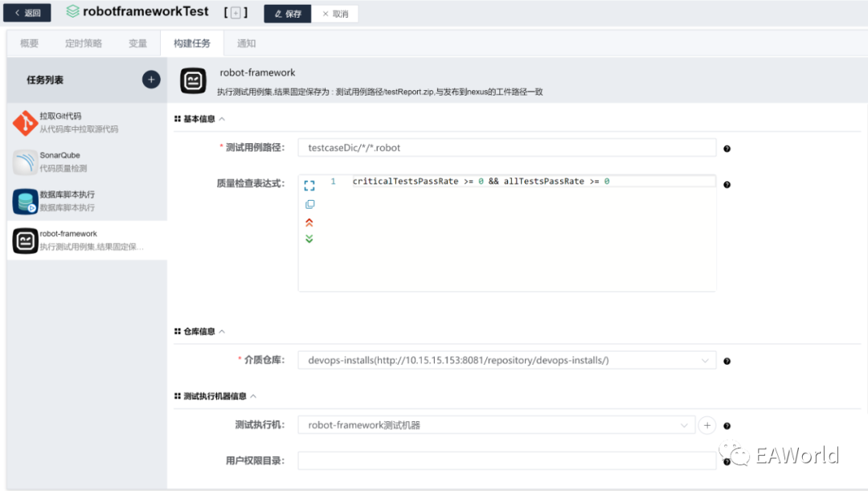
Task: Click the green double-down arrow icon
Action: (x=309, y=239)
